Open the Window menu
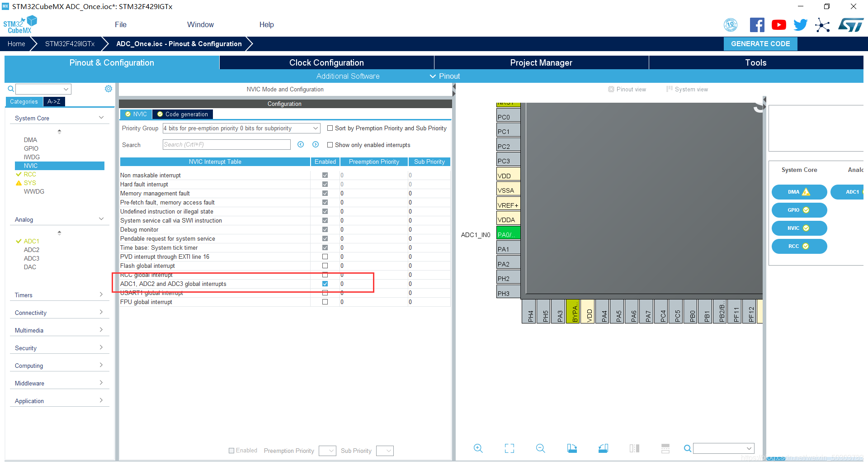Screen dimensions: 868x466 coord(200,24)
